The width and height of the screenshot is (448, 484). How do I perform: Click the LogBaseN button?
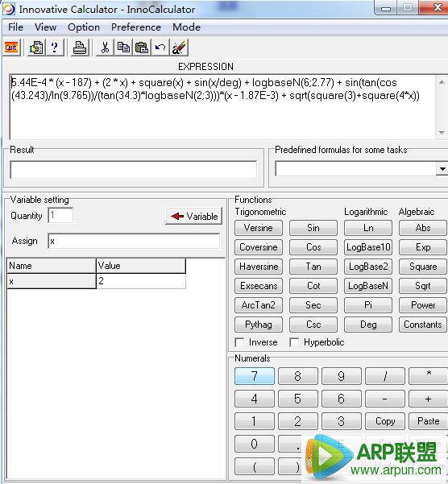click(368, 286)
